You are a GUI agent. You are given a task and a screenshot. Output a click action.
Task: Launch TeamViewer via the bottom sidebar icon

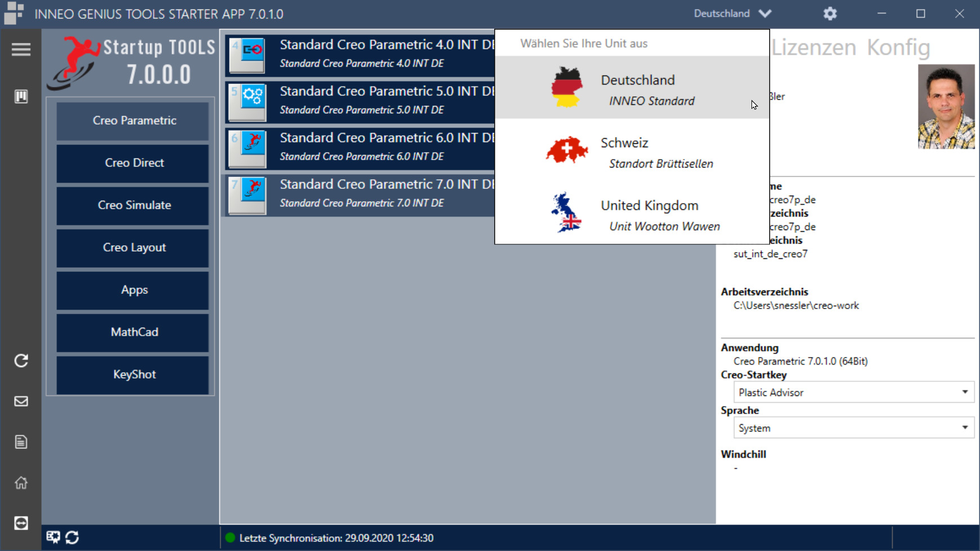coord(21,523)
